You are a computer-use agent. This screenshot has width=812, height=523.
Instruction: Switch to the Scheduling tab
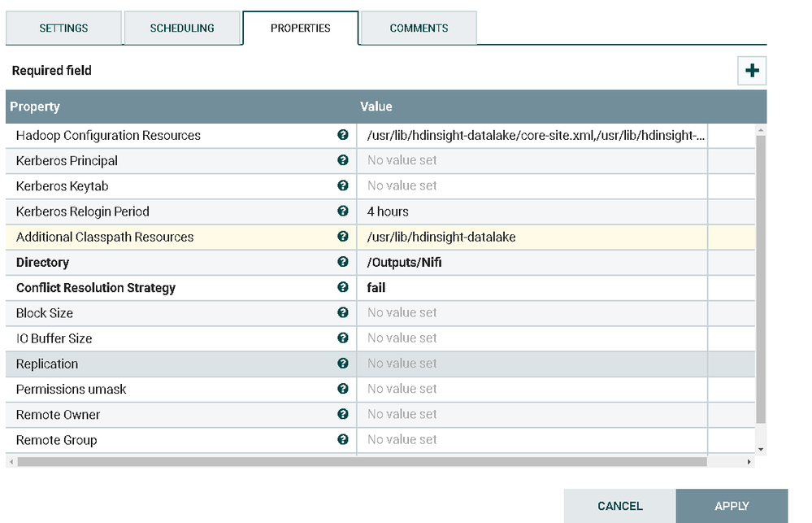(182, 28)
